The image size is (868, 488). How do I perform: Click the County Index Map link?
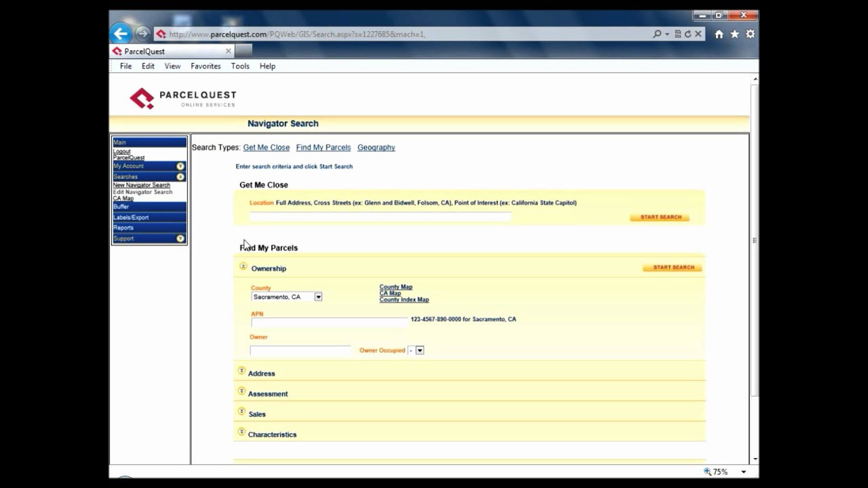tap(404, 300)
